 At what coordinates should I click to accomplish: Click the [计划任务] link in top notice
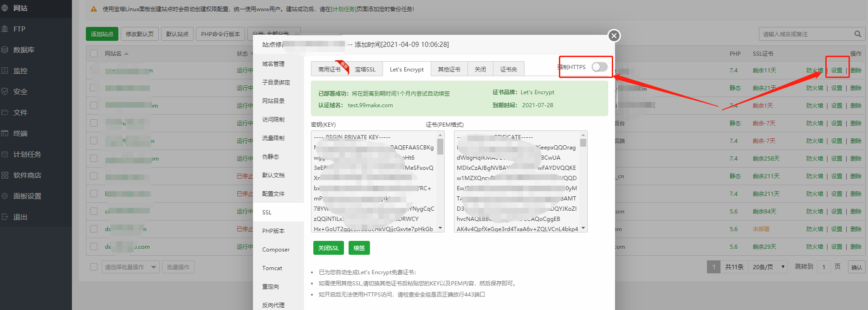(x=343, y=9)
